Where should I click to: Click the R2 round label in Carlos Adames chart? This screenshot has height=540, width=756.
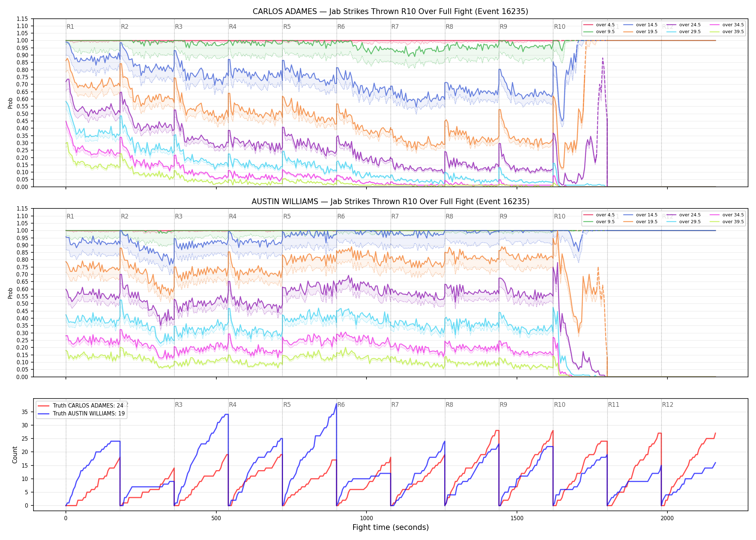pyautogui.click(x=125, y=27)
